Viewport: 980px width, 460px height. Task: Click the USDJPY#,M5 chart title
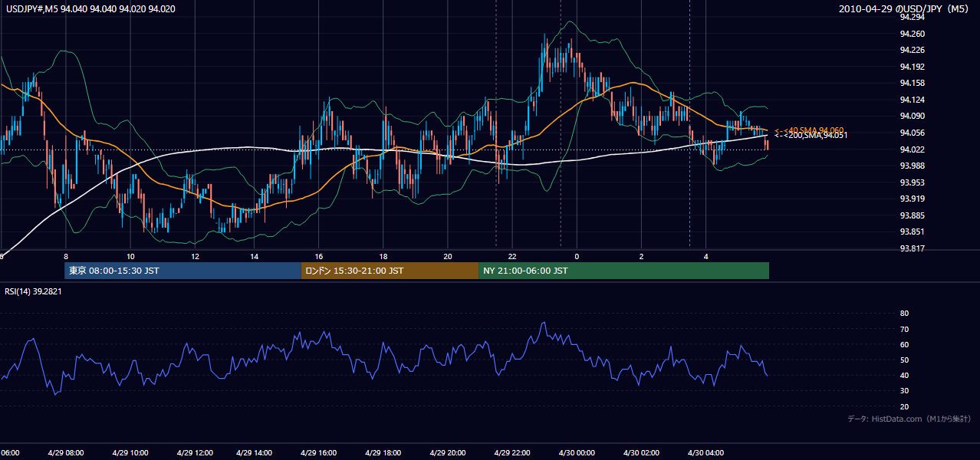click(x=89, y=9)
